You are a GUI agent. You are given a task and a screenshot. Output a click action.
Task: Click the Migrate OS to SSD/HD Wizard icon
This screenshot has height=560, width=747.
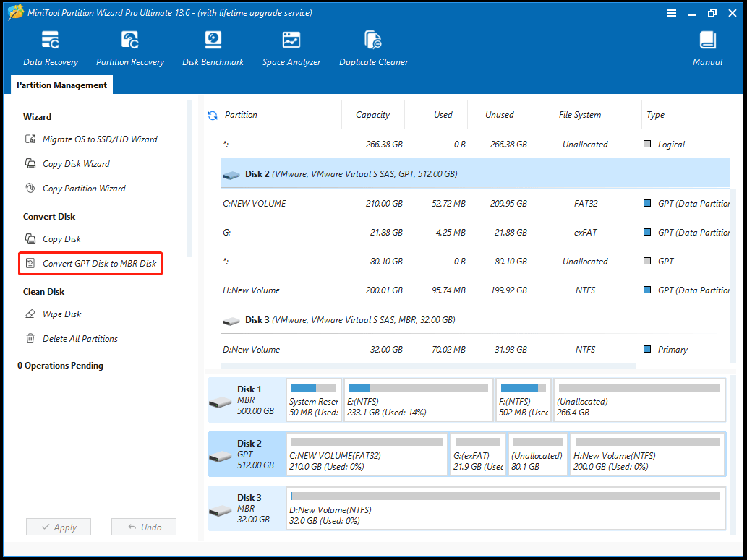coord(30,139)
